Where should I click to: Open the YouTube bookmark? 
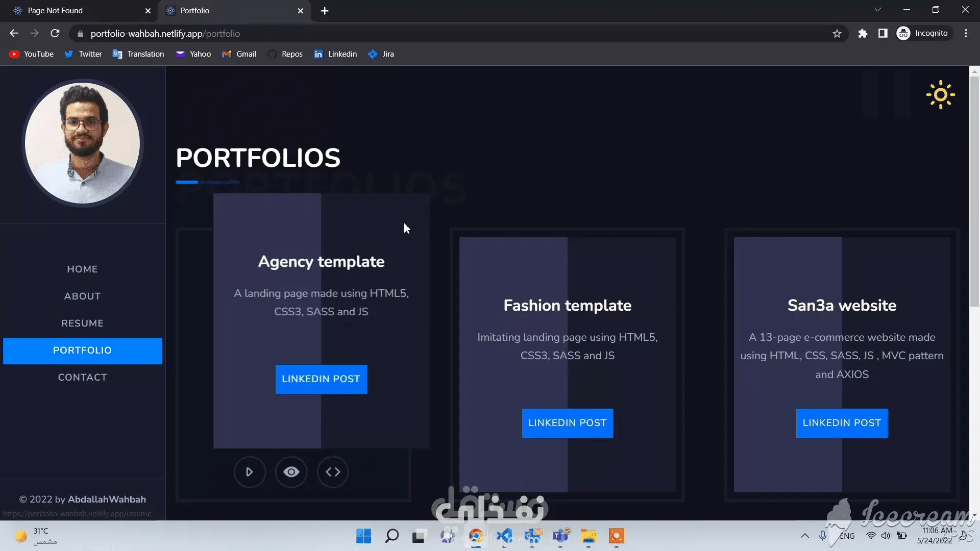(32, 54)
